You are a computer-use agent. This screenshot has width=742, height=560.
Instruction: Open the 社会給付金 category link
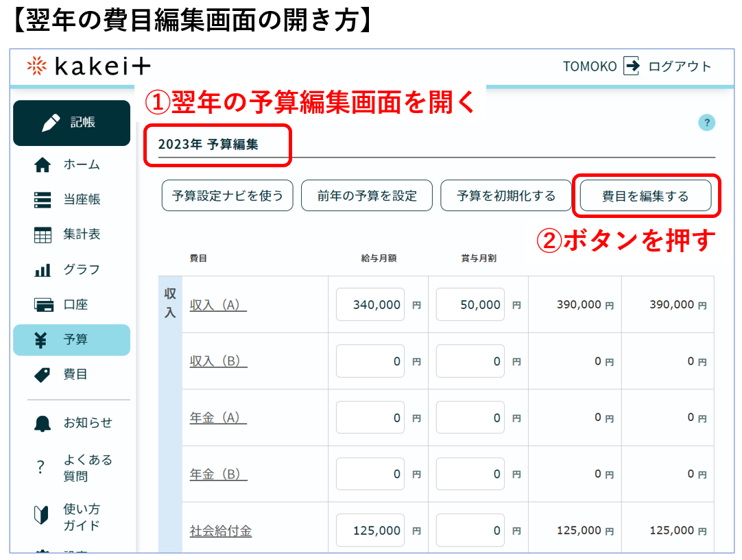[220, 531]
